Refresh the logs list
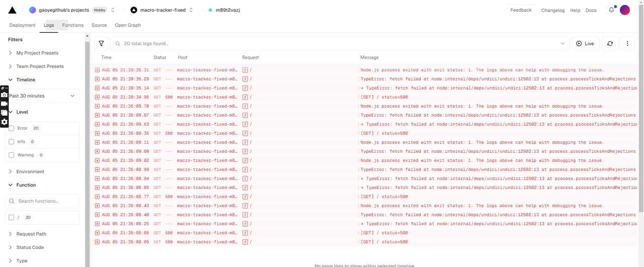 [610, 44]
